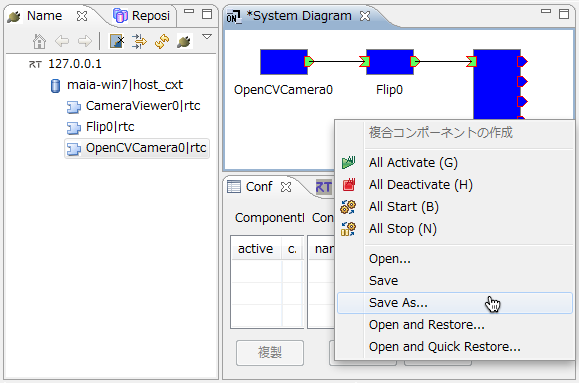
Task: Maximize the Name view panel
Action: [207, 14]
